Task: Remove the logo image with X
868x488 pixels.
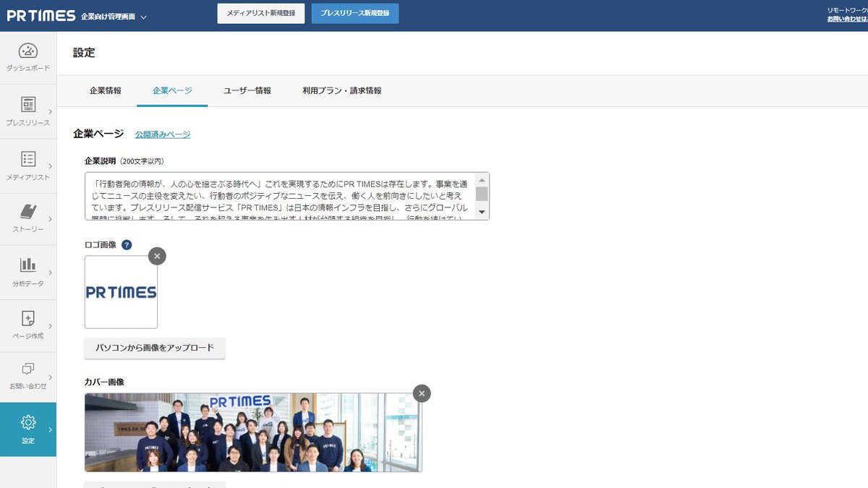Action: 157,255
